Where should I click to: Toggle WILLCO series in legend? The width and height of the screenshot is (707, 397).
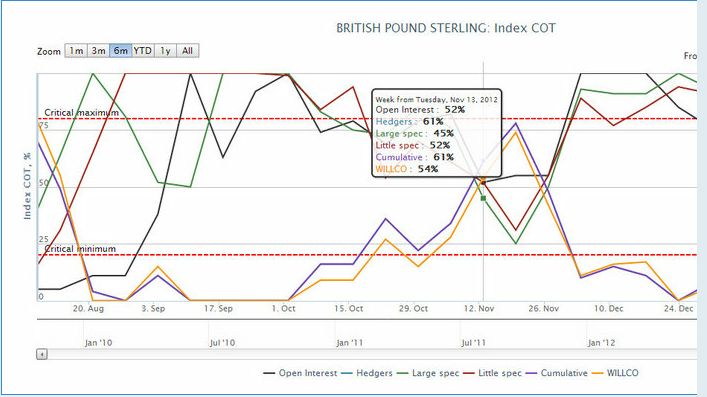[x=615, y=373]
